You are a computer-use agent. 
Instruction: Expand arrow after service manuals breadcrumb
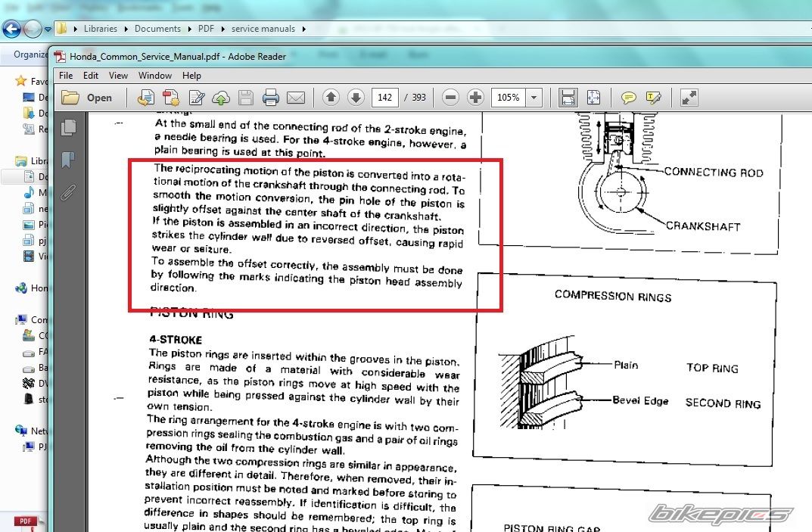click(304, 29)
